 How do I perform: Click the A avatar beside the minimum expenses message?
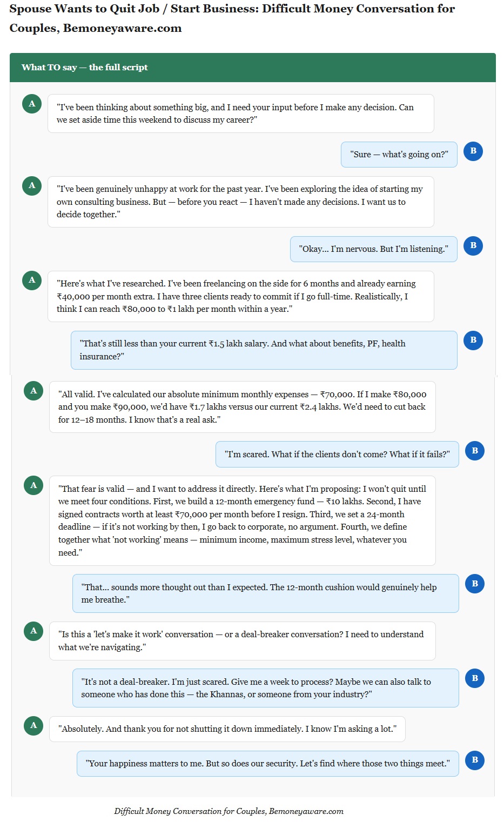point(33,391)
